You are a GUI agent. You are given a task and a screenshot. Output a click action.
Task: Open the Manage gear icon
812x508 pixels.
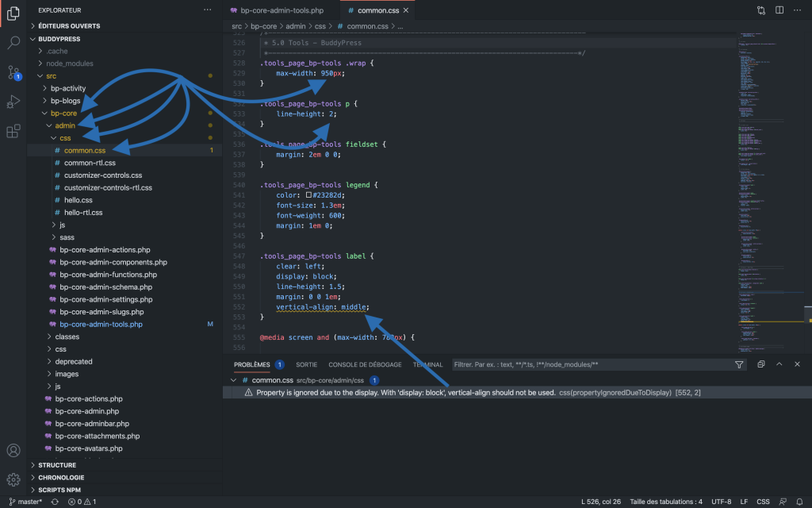13,480
